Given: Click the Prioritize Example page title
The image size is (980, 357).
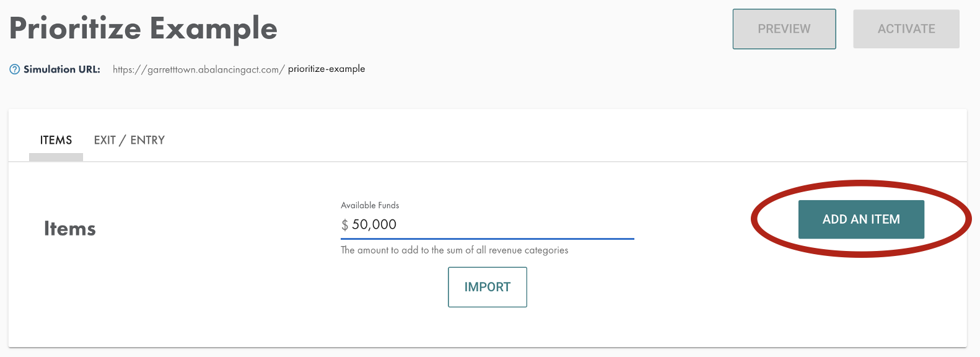Looking at the screenshot, I should pos(143,29).
